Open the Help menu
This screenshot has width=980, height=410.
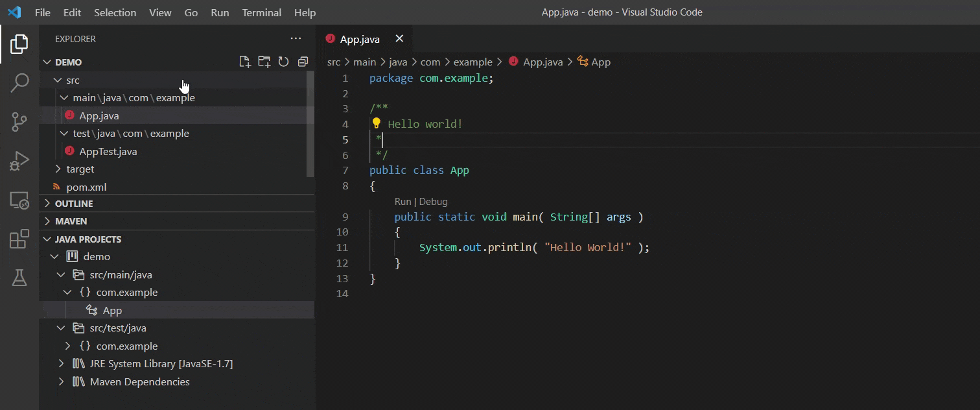(305, 12)
